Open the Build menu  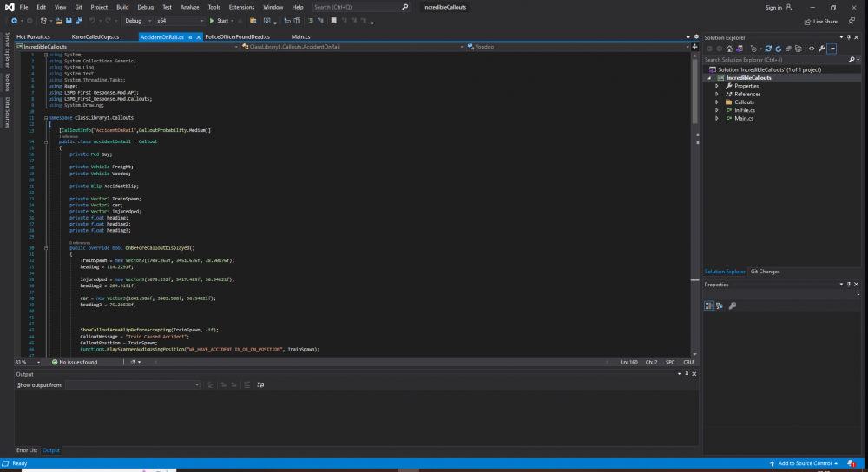[x=122, y=7]
